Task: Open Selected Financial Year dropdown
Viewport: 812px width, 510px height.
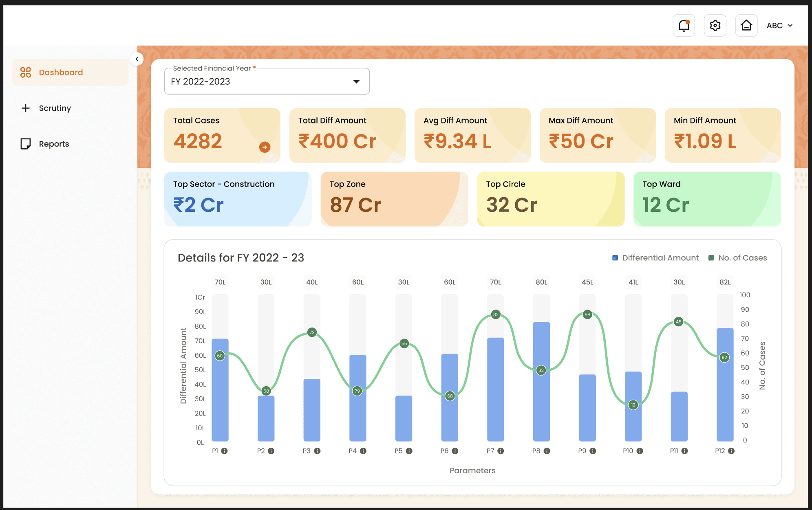Action: (x=267, y=81)
